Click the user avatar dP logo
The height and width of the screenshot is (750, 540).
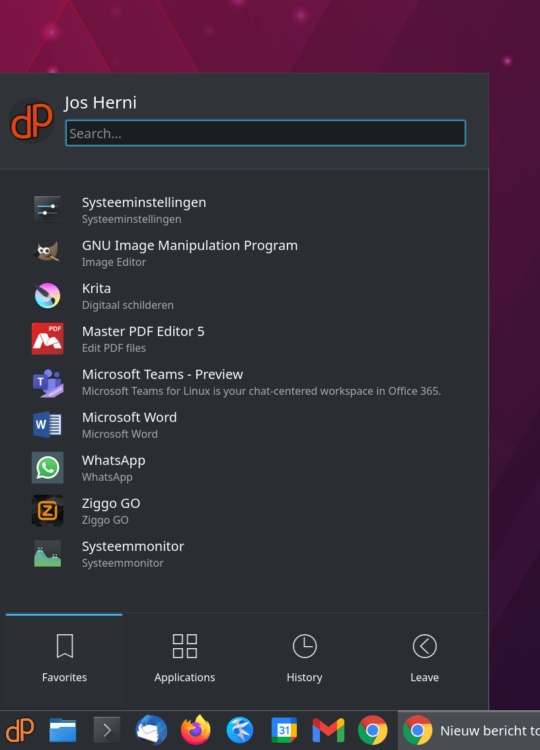point(32,121)
